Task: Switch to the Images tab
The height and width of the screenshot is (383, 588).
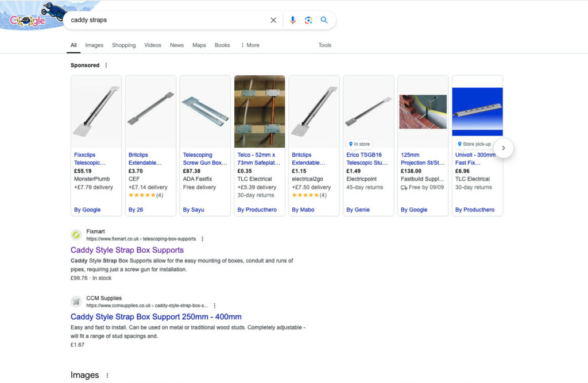Action: click(94, 45)
